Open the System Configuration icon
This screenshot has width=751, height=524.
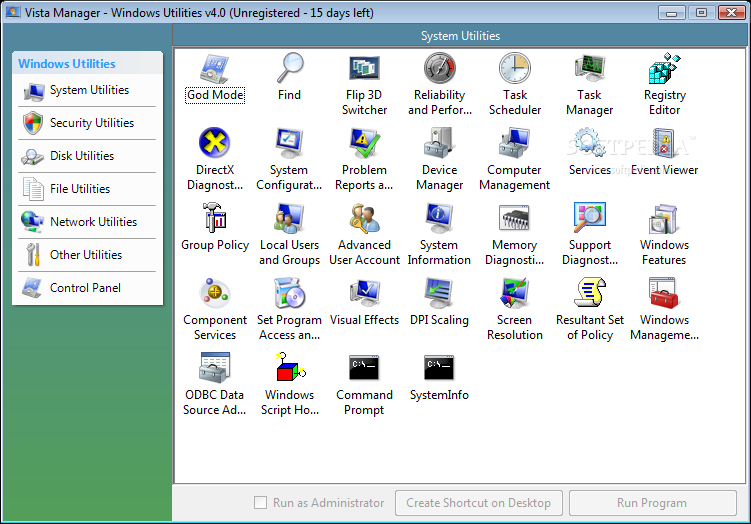point(290,143)
